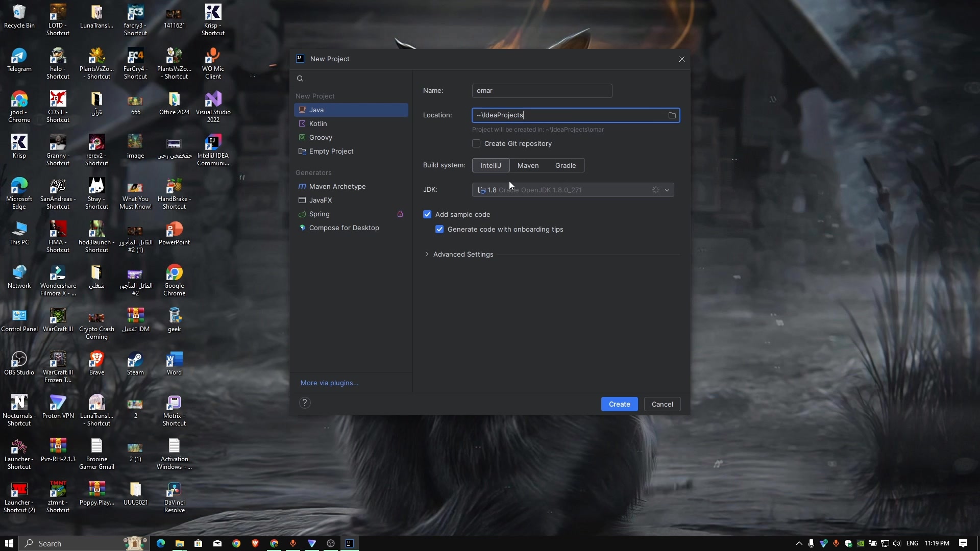Click IntelliJ IDEA icon in taskbar
The image size is (980, 551).
tap(349, 543)
